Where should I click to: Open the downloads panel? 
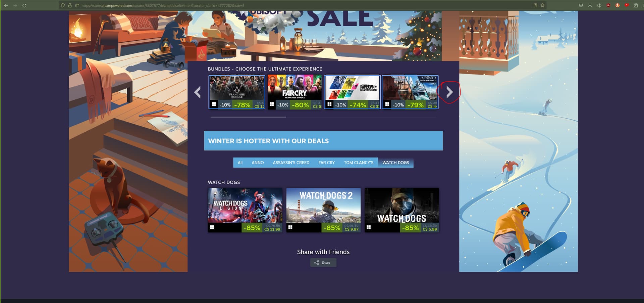(590, 5)
